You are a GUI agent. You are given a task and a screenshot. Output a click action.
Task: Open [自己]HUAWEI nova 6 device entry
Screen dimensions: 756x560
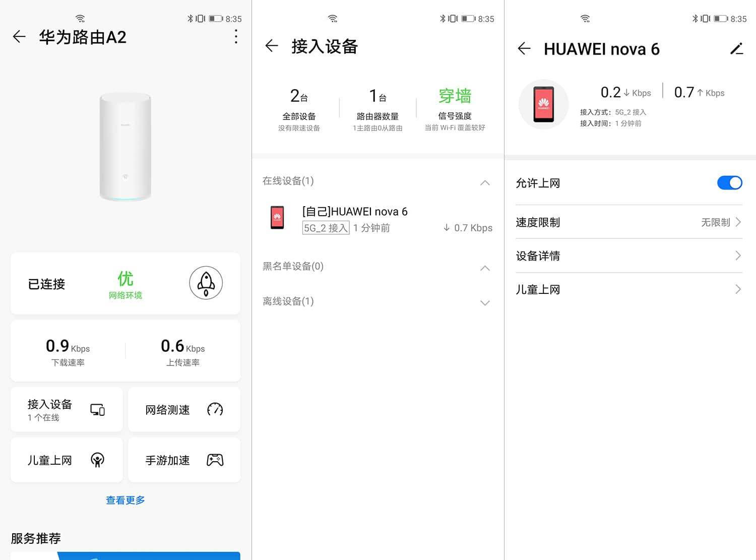pyautogui.click(x=377, y=220)
